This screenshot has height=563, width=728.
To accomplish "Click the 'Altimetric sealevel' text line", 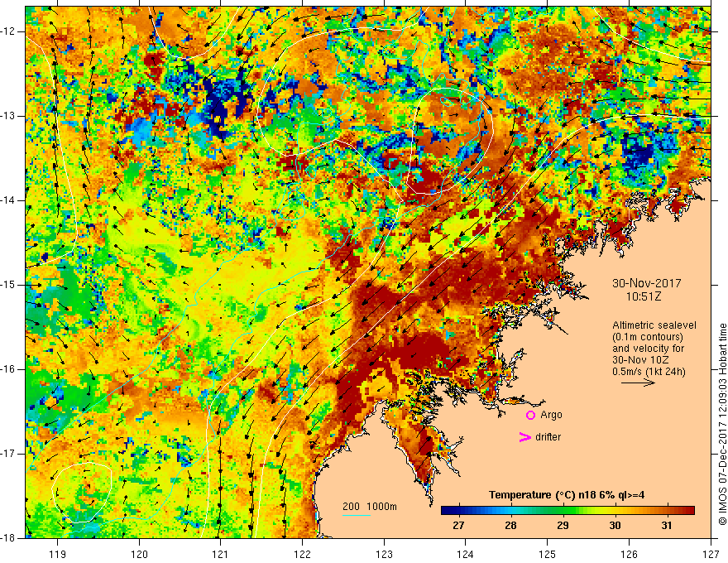I will [654, 325].
